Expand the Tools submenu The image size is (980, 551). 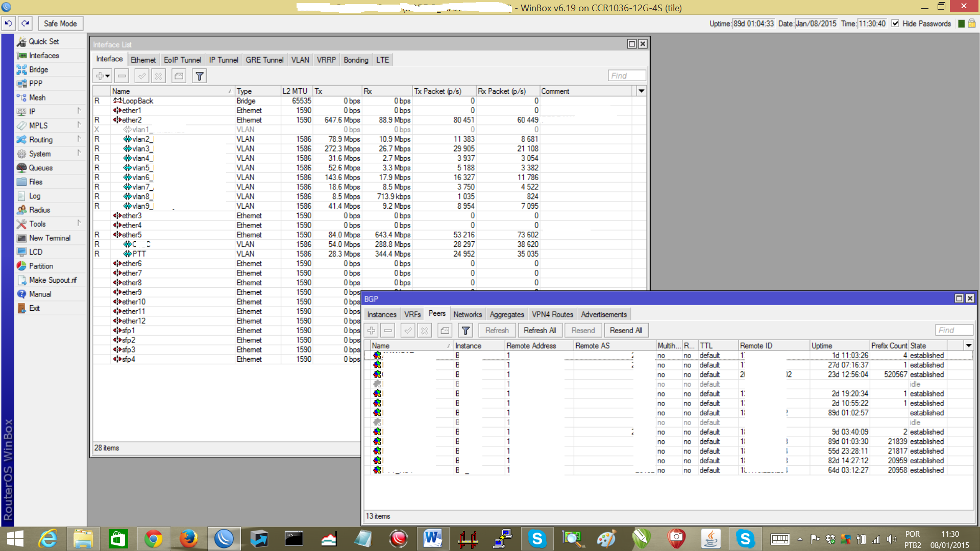pyautogui.click(x=51, y=223)
